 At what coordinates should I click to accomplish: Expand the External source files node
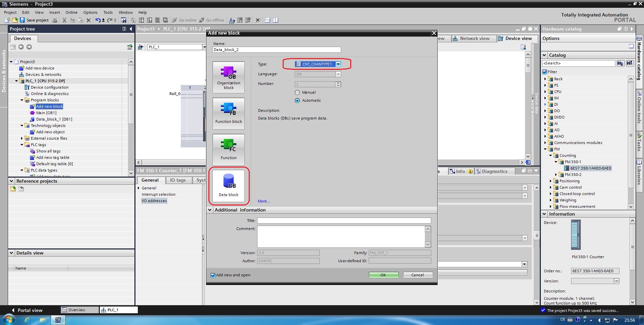(x=22, y=138)
